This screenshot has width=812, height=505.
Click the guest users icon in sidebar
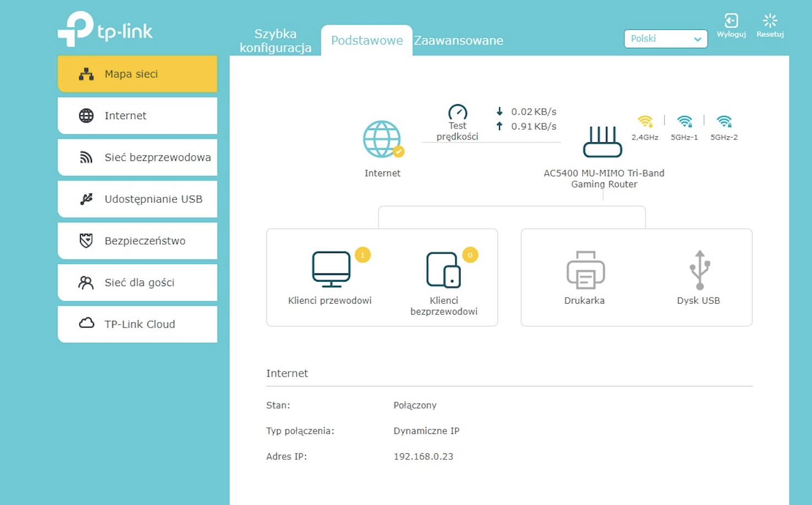click(x=86, y=282)
